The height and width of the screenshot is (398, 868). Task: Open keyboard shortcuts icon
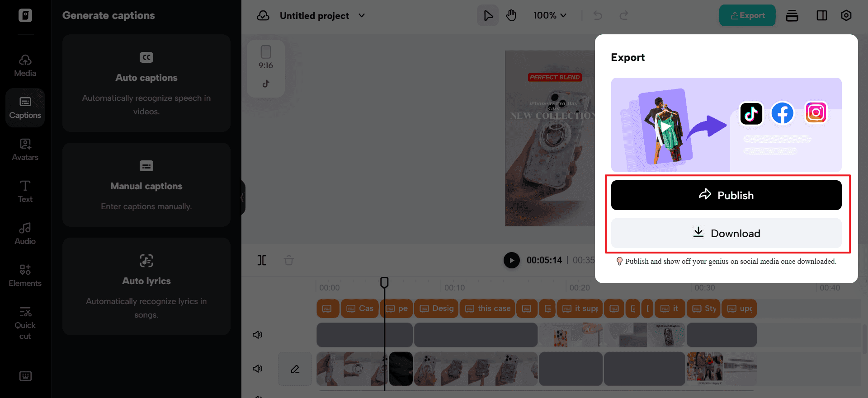point(25,376)
